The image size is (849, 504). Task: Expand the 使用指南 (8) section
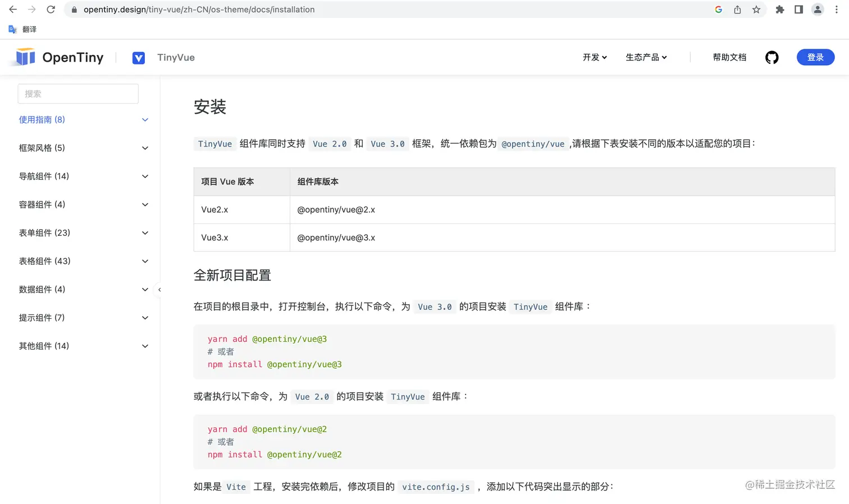click(84, 120)
